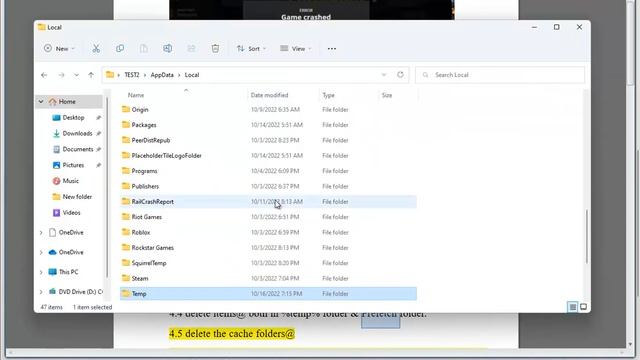Expand the second OneDrive cloud node
This screenshot has width=640, height=360.
click(41, 253)
